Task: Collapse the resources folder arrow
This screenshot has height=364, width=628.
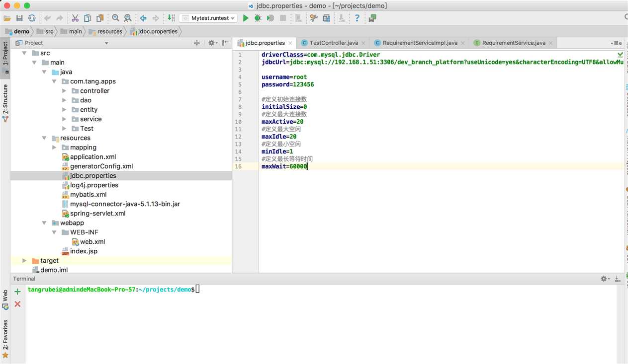Action: point(44,138)
